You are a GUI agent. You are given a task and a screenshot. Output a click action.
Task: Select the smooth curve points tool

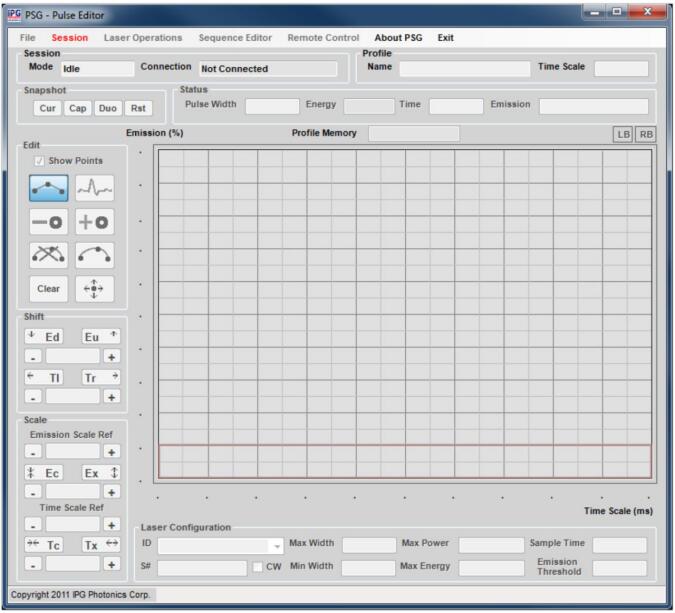coord(94,255)
